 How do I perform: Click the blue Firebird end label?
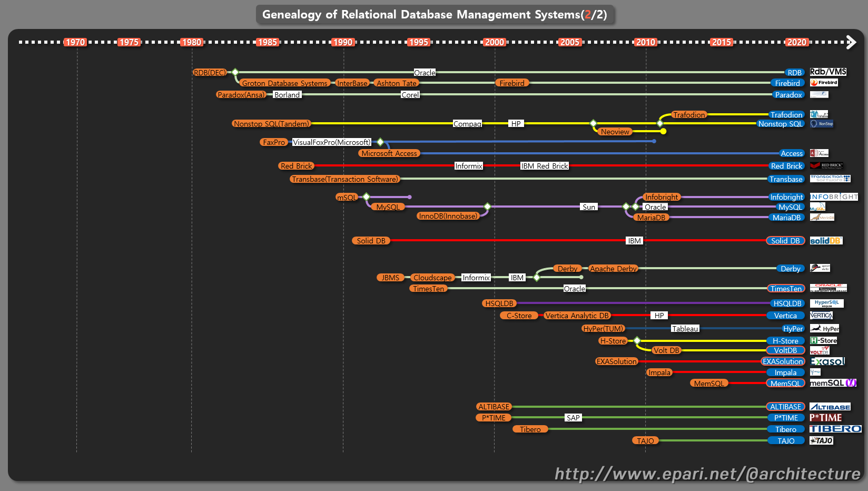point(787,83)
